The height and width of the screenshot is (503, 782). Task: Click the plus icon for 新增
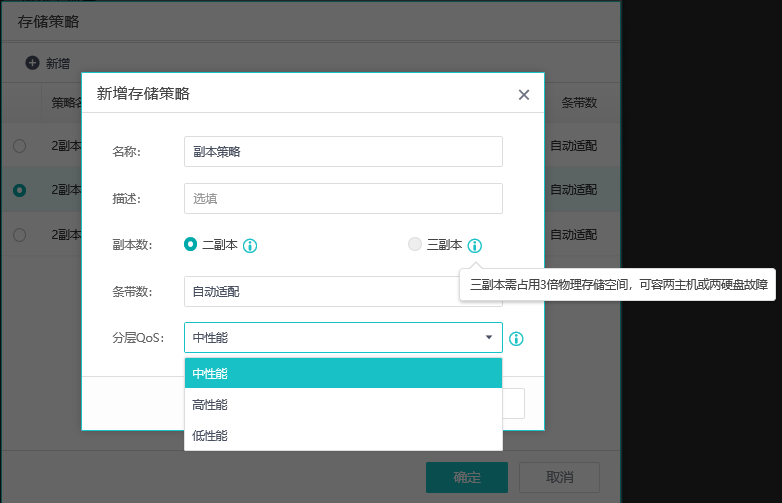[x=32, y=63]
